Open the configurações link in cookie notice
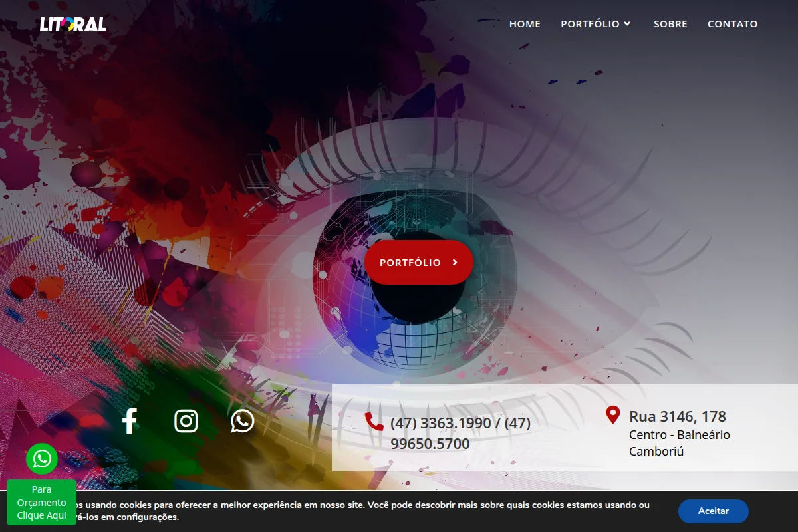Viewport: 798px width, 532px height. (147, 517)
